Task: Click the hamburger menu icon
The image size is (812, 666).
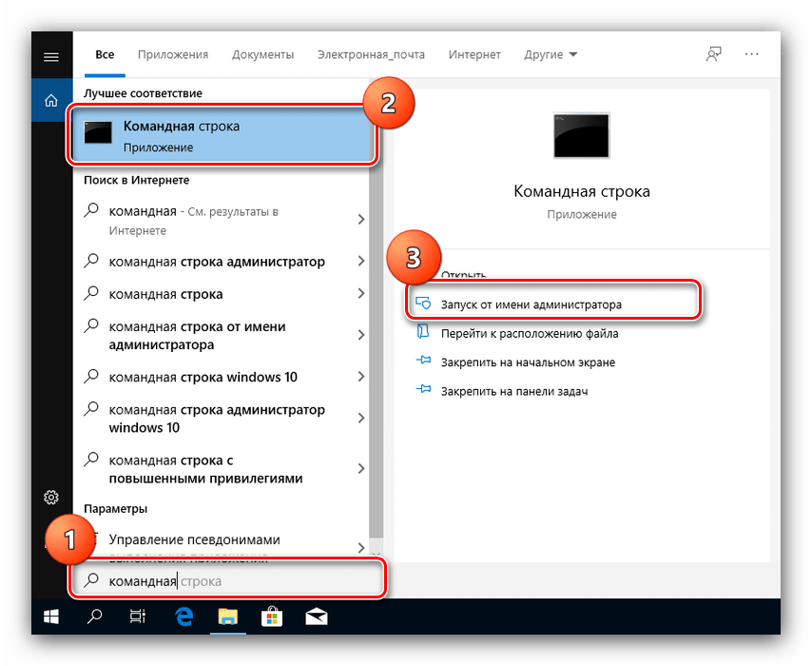Action: 51,57
